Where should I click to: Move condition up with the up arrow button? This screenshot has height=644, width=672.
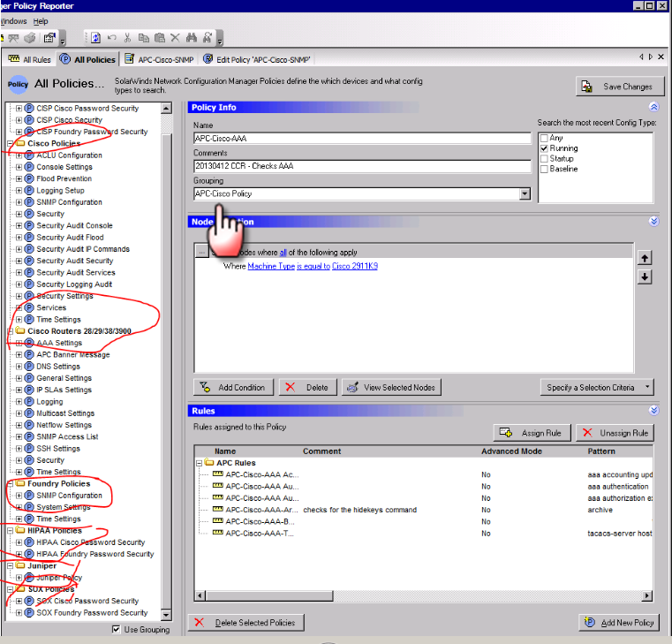tap(645, 258)
